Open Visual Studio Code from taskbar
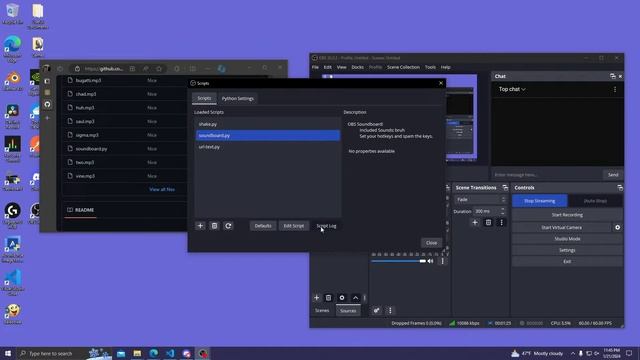640x360 pixels. [170, 353]
